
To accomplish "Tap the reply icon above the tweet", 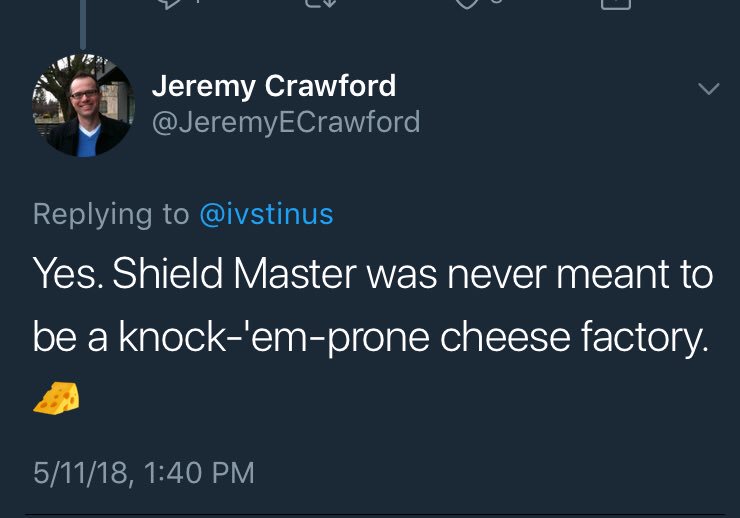I will 168,3.
